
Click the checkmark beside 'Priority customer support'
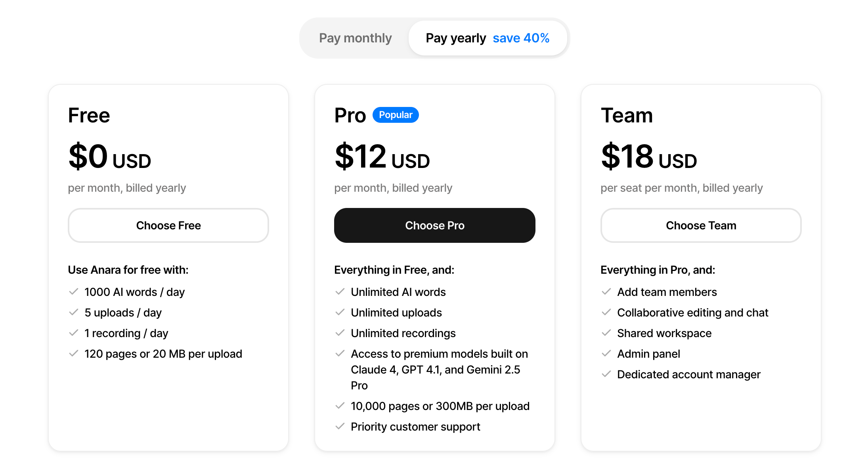coord(340,426)
